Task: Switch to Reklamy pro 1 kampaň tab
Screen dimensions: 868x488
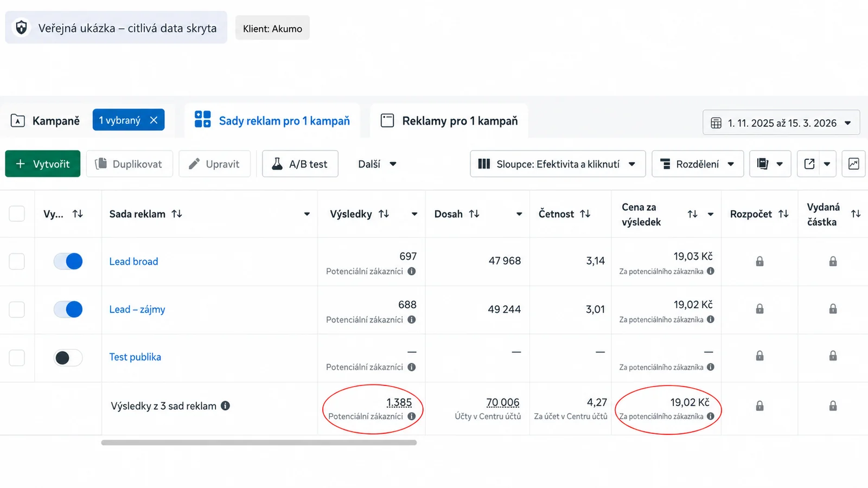Action: [449, 120]
